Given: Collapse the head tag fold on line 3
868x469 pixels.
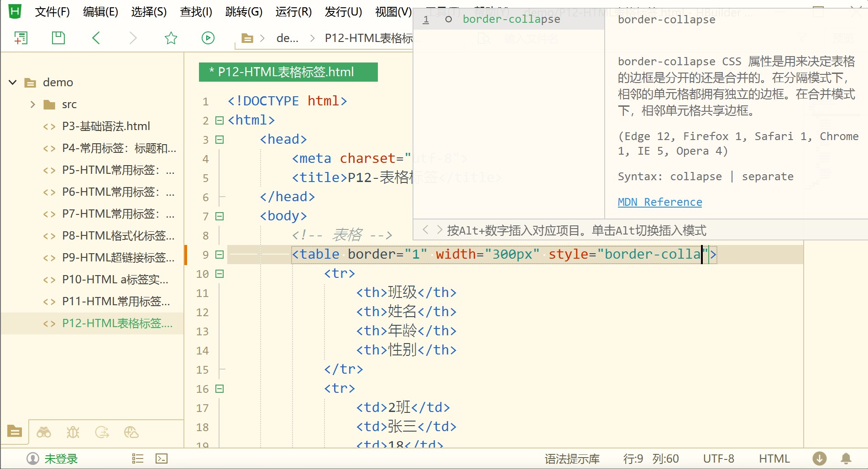Looking at the screenshot, I should pyautogui.click(x=220, y=140).
